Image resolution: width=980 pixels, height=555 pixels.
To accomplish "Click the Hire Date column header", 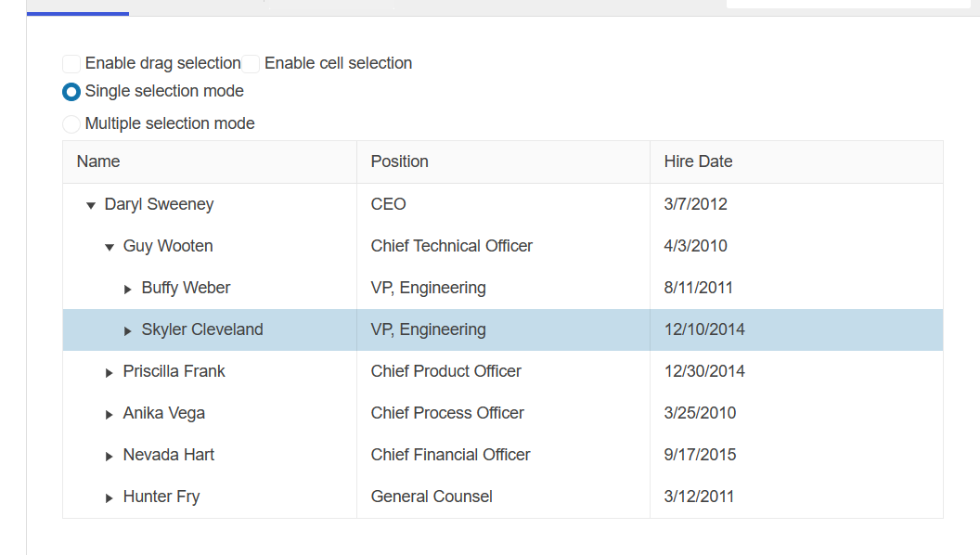I will click(698, 161).
